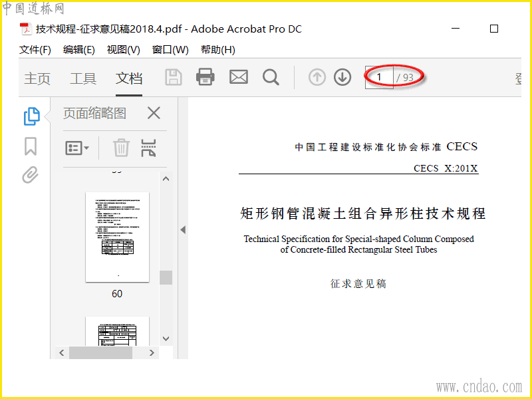Click the print pages icon in thumbnails panel
532x399 pixels.
tap(148, 148)
